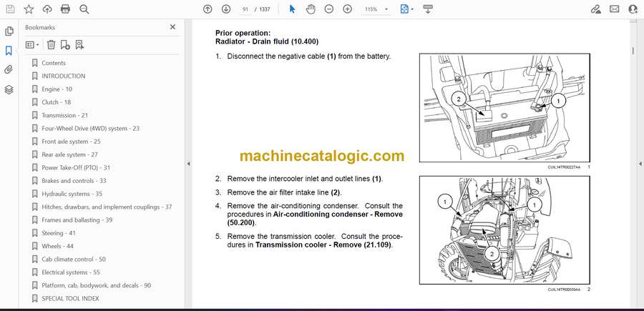The width and height of the screenshot is (644, 311).
Task: Open Hitches, drawbars, and implement couplings bookmark
Action: pyautogui.click(x=107, y=207)
